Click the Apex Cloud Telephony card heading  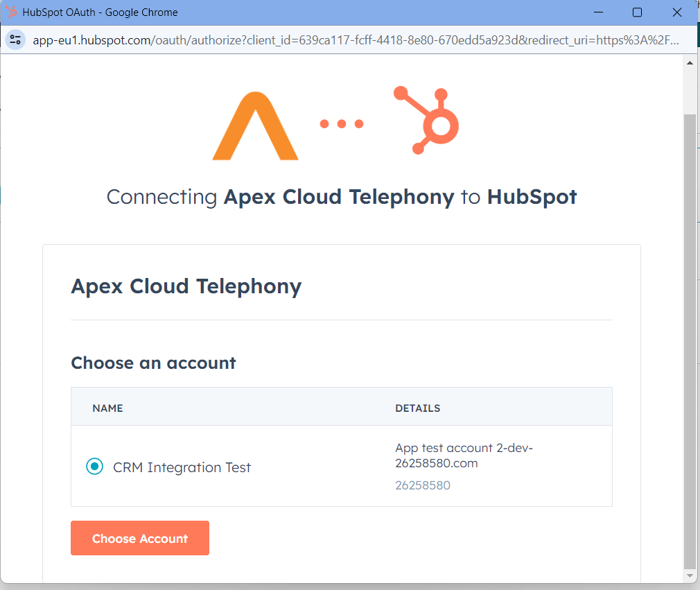(x=186, y=286)
